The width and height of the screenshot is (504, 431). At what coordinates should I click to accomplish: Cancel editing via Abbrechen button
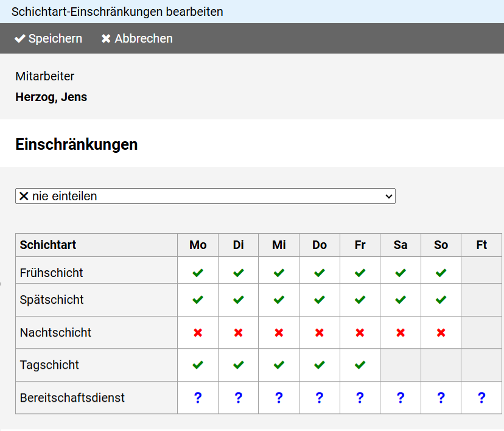pyautogui.click(x=137, y=38)
